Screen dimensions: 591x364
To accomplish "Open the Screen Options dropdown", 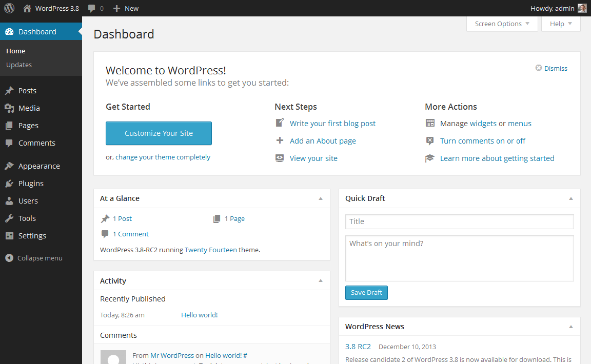I will (501, 23).
